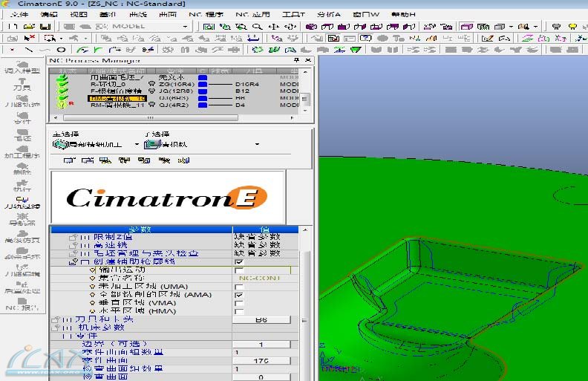This screenshot has width=588, height=381.
Task: Open the 文件 menu
Action: (x=19, y=14)
